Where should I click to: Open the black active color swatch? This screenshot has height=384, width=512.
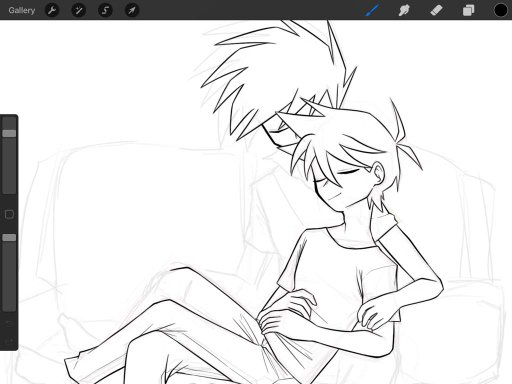pyautogui.click(x=500, y=10)
